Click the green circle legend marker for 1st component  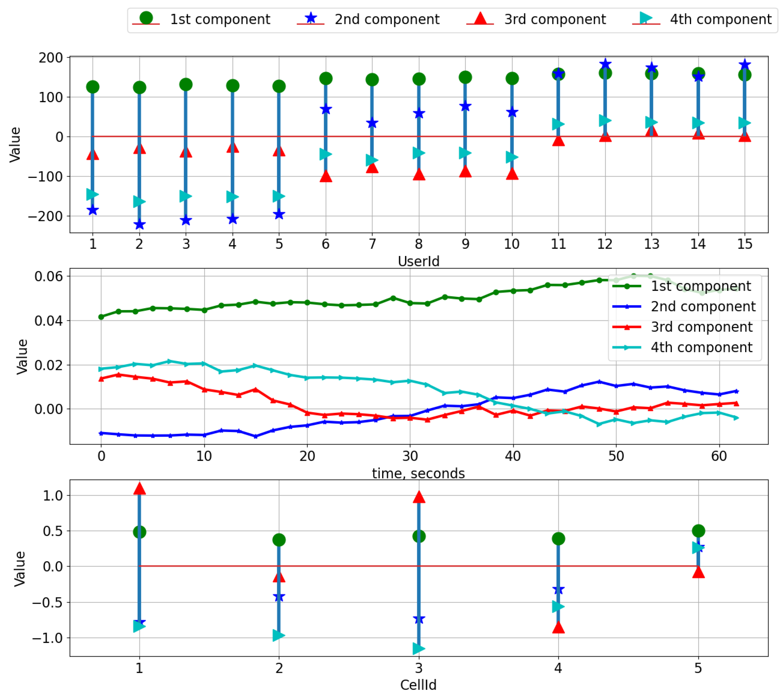[x=146, y=18]
